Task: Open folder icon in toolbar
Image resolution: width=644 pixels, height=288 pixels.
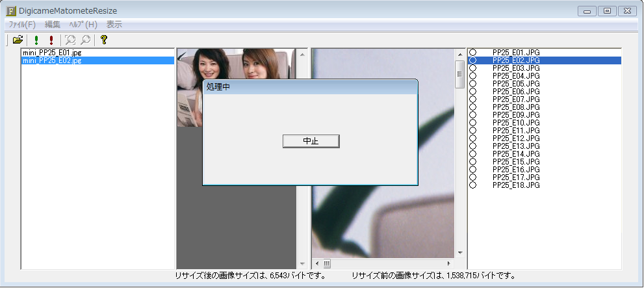Action: (18, 40)
